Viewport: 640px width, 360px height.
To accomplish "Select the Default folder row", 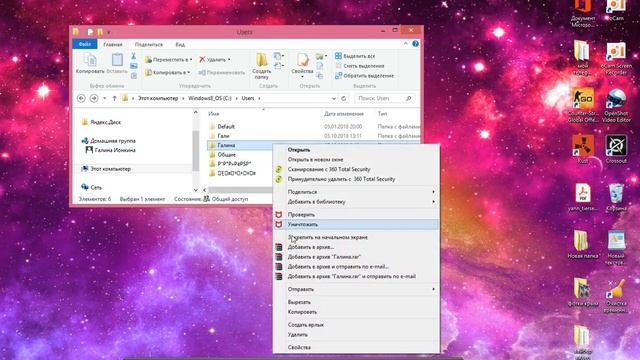I will click(313, 127).
